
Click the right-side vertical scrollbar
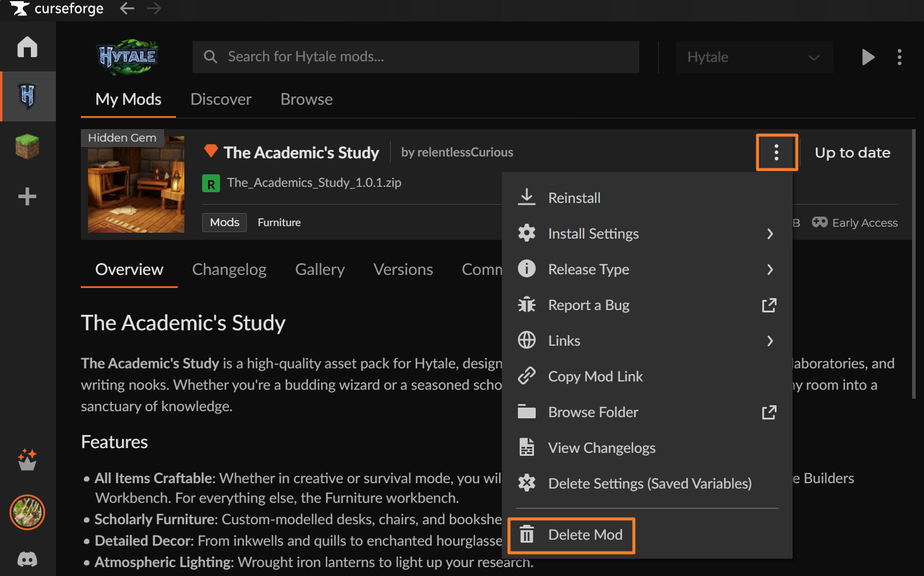[x=914, y=264]
